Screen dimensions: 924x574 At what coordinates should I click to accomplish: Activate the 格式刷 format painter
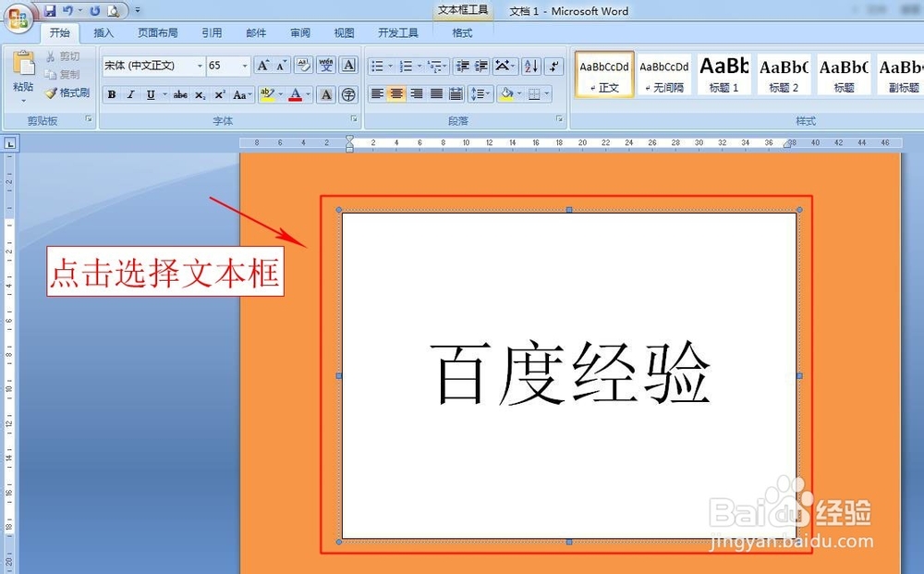tap(67, 92)
